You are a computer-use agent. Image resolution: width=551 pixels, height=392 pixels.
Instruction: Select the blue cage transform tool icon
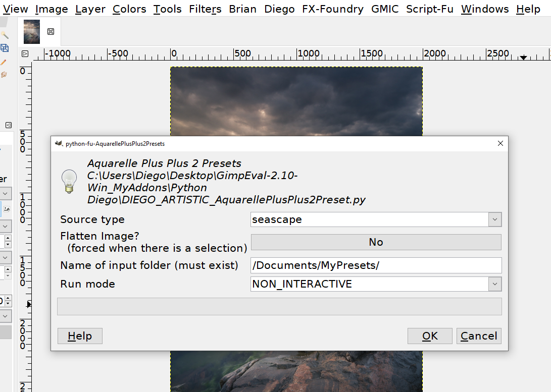pos(4,48)
